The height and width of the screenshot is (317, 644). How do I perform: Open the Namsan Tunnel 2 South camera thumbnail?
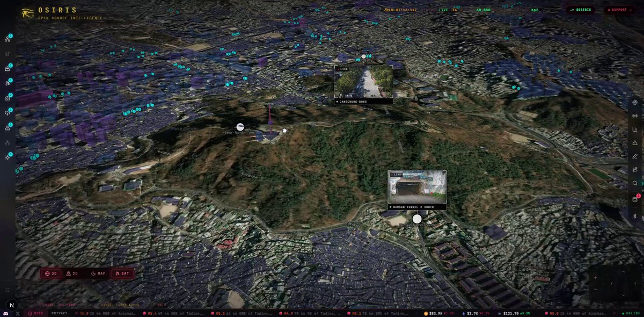417,190
